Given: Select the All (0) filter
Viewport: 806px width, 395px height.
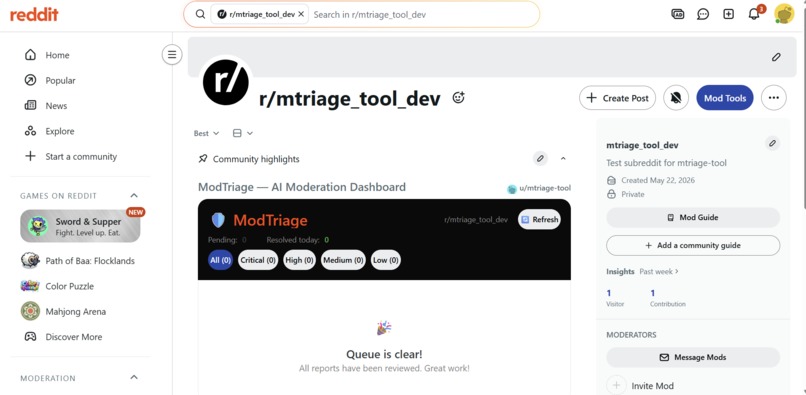Looking at the screenshot, I should click(220, 260).
